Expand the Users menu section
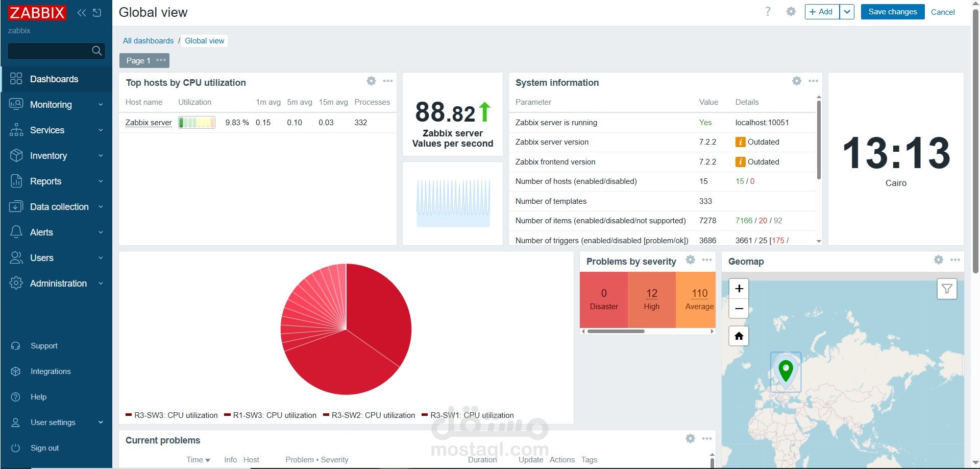Screen dimensions: 980x469 56,258
